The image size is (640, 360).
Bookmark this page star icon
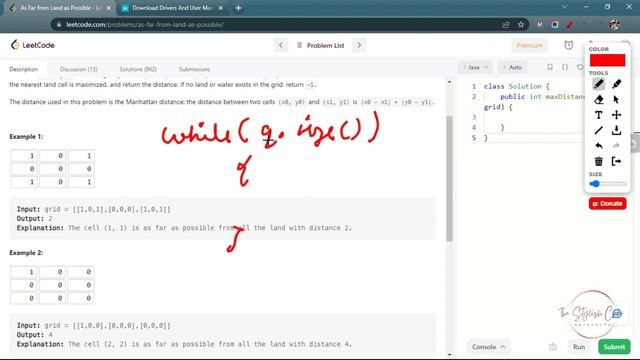(x=520, y=24)
